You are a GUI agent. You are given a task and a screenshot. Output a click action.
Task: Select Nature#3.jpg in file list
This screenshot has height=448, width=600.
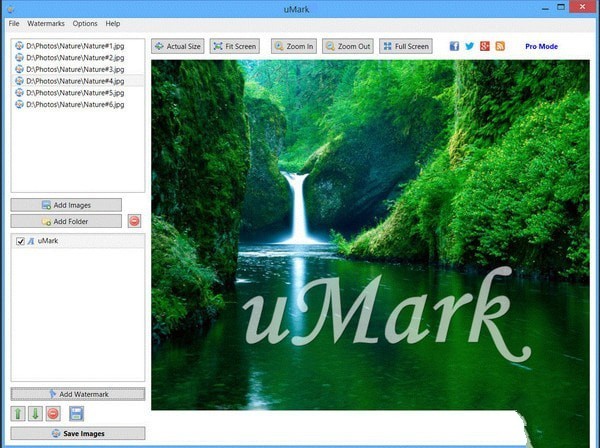[x=78, y=69]
